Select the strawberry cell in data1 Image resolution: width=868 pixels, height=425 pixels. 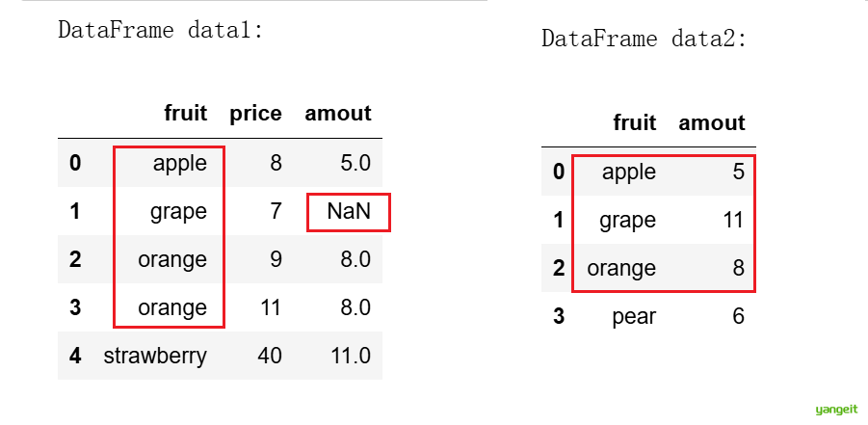(155, 356)
